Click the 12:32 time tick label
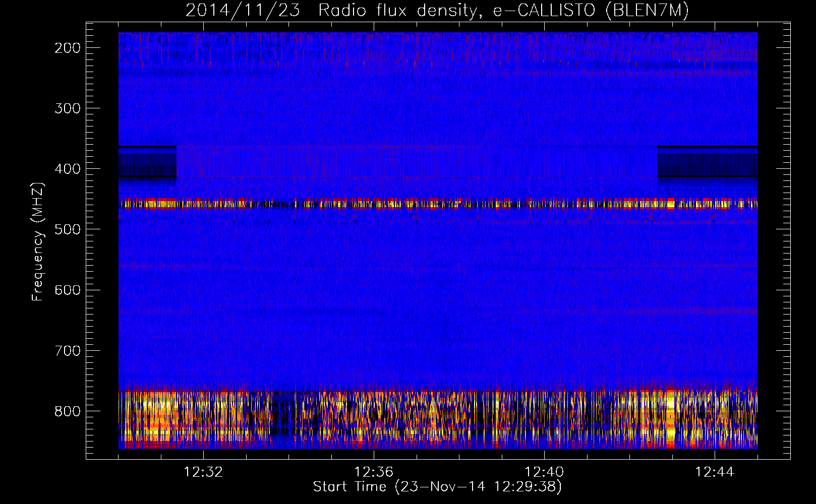The width and height of the screenshot is (816, 504). pyautogui.click(x=203, y=472)
